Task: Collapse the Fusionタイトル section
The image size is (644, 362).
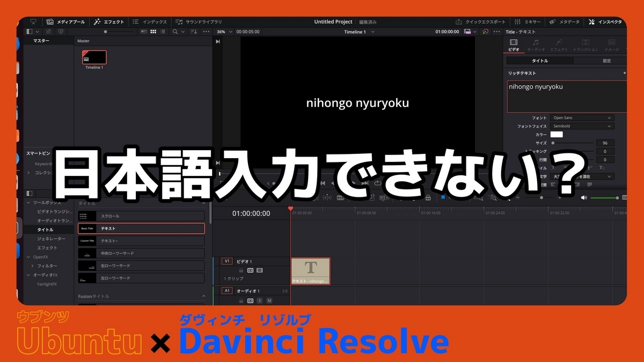Action: (x=204, y=296)
